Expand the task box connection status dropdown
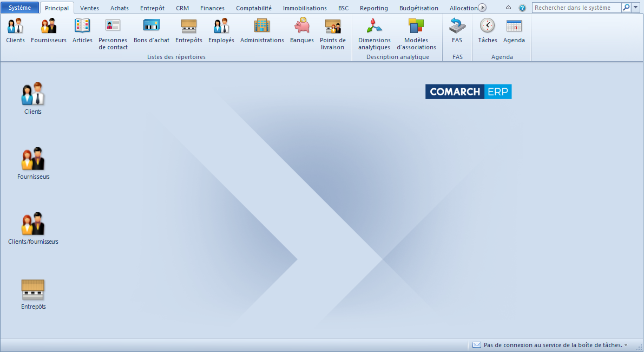This screenshot has width=644, height=352. [626, 346]
